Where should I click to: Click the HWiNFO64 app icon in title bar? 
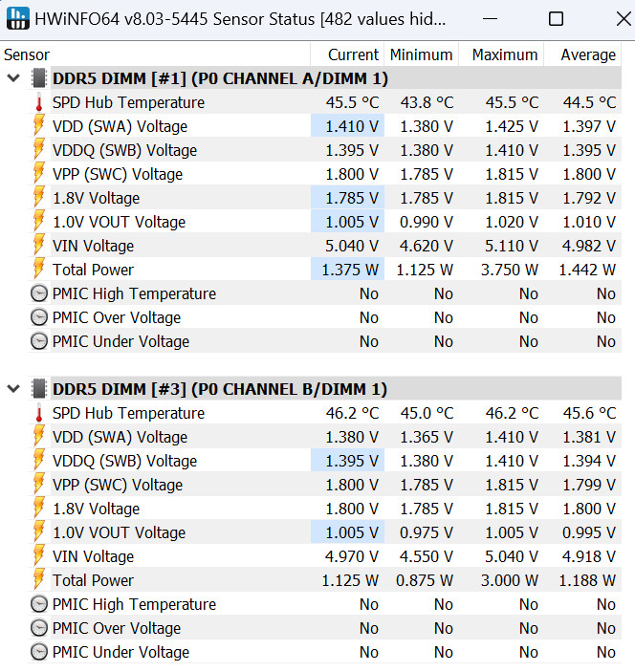tap(18, 18)
